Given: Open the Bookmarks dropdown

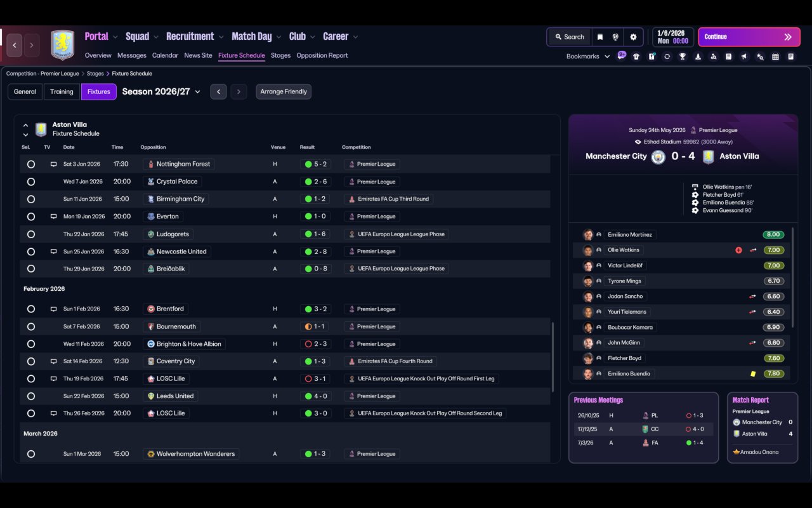Looking at the screenshot, I should [588, 57].
